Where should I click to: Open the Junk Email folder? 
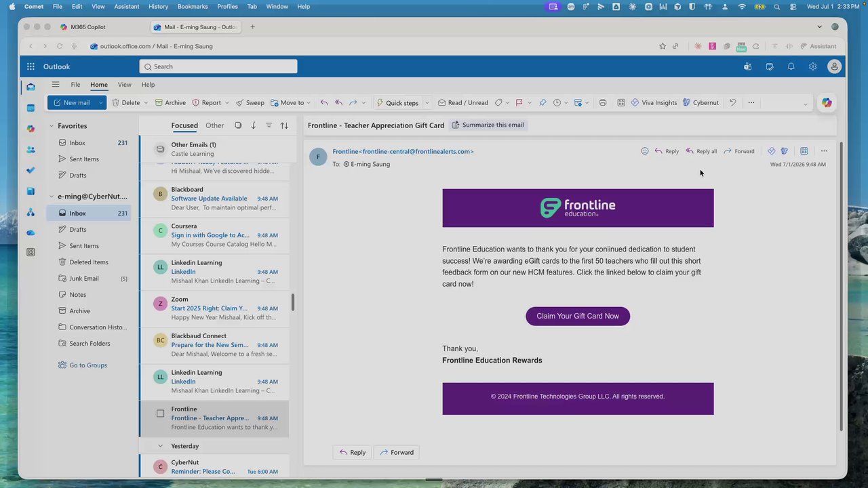(89, 279)
